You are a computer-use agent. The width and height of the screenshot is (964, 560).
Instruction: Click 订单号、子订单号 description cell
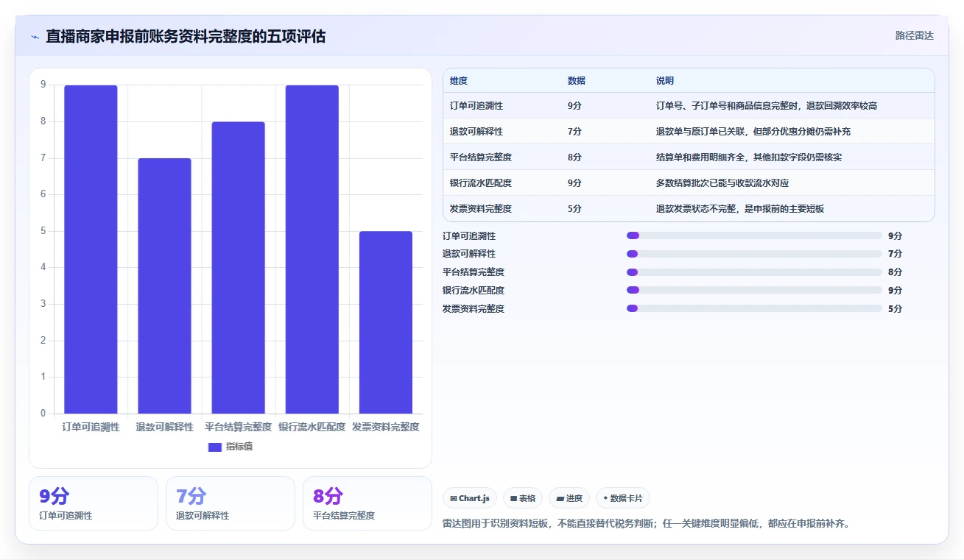(x=767, y=106)
